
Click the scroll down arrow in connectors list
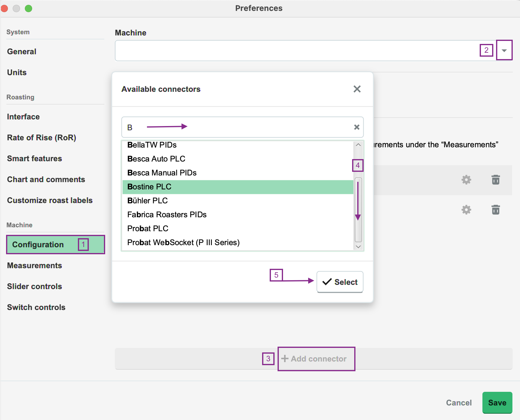pyautogui.click(x=358, y=247)
